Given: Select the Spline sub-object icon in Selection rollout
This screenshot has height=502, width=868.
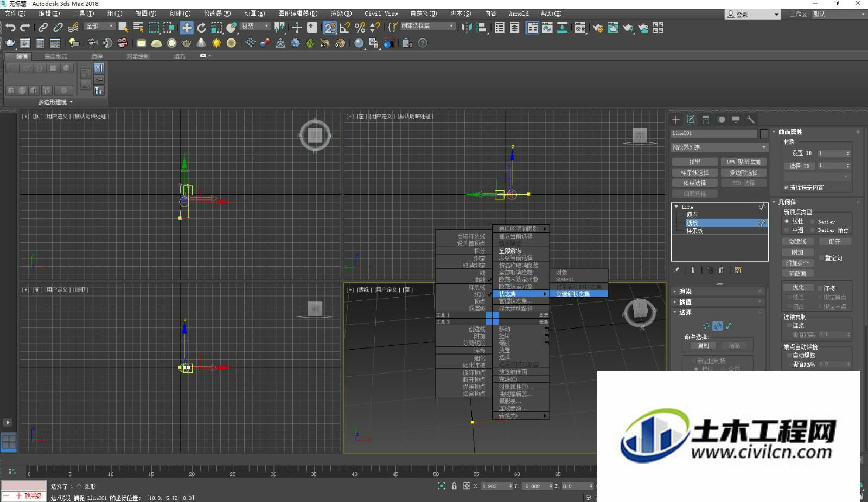Looking at the screenshot, I should pos(729,326).
